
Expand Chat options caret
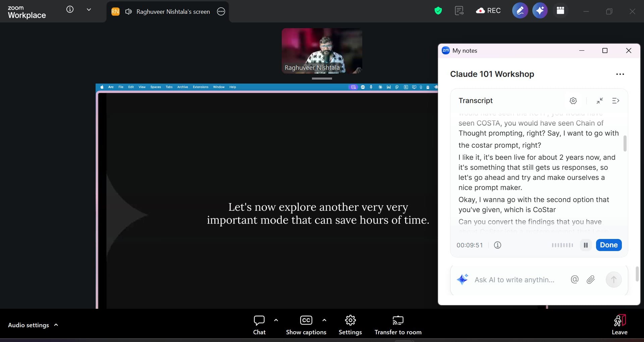click(276, 320)
